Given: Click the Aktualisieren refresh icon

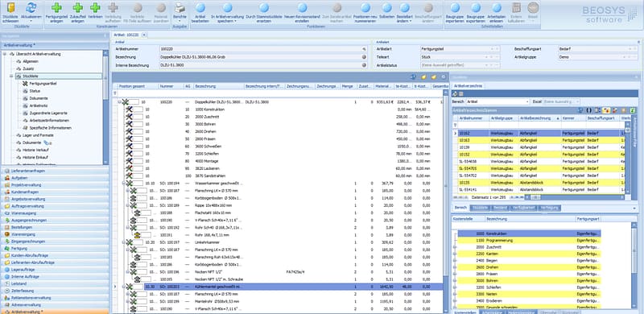Looking at the screenshot, I should click(x=31, y=7).
